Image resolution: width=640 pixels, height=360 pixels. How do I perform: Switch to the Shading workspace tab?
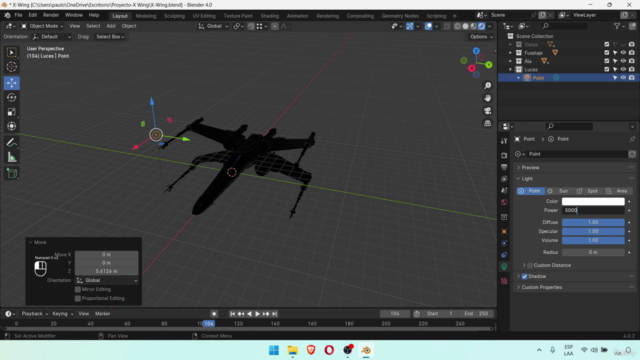270,16
